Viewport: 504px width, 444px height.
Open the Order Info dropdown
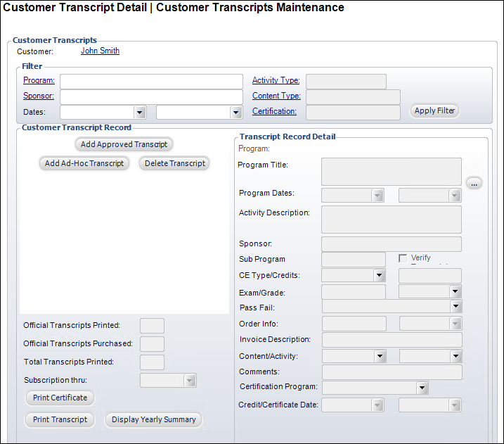455,324
